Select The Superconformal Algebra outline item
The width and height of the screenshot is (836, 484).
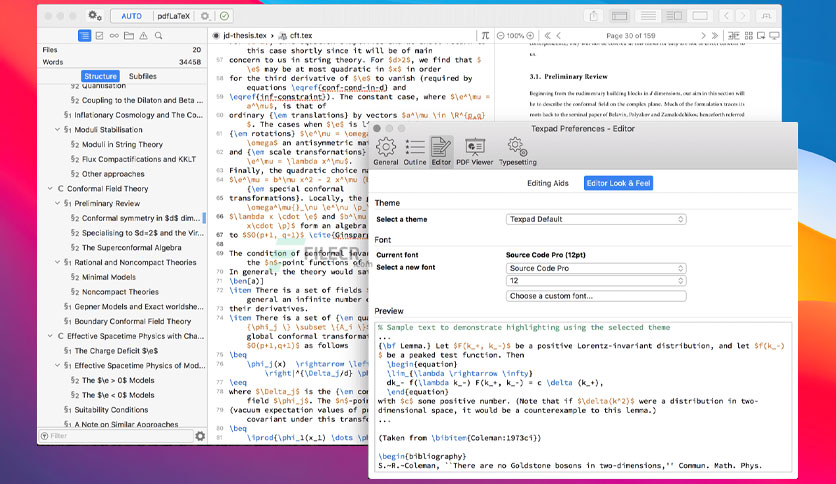(x=132, y=247)
